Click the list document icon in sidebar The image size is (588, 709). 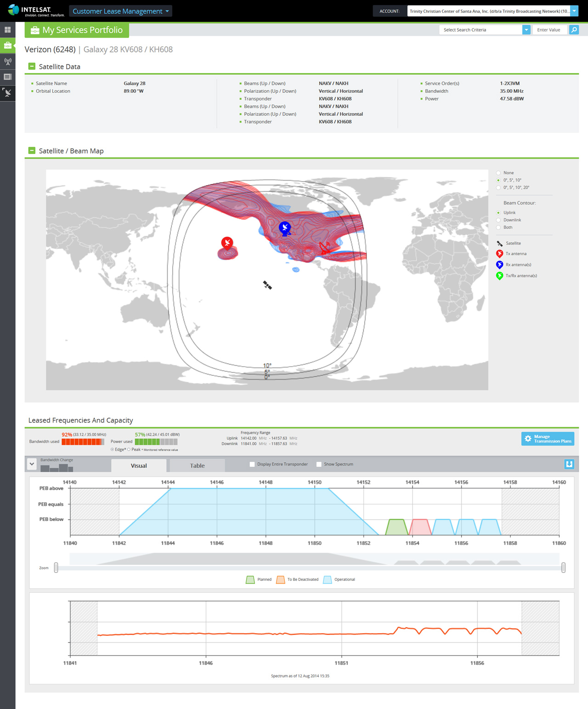coord(7,77)
